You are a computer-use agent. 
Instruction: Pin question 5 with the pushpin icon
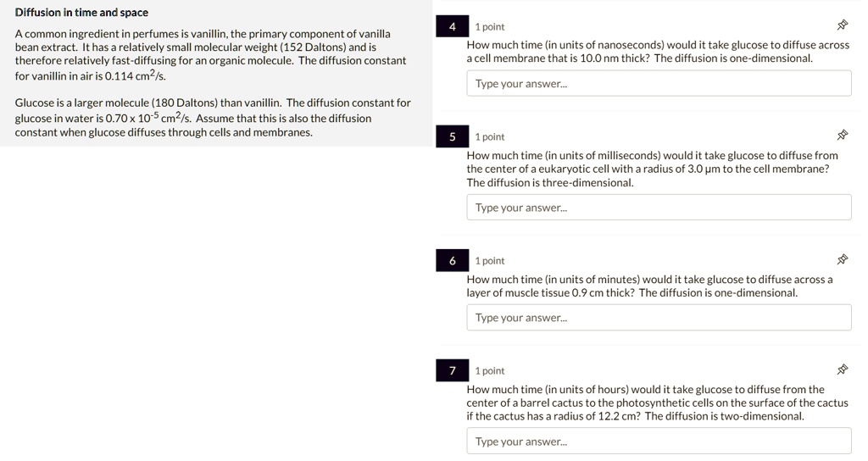click(843, 136)
